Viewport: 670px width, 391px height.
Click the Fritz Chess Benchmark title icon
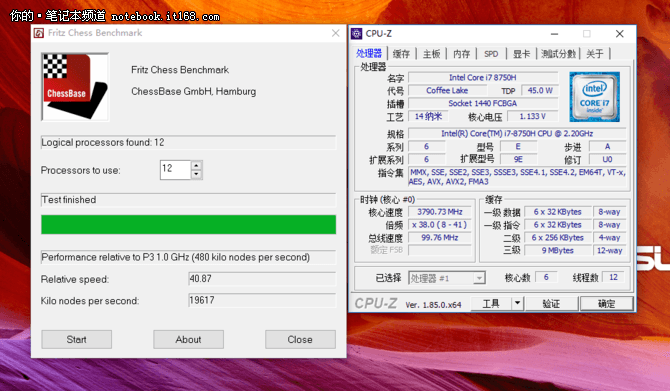point(39,33)
